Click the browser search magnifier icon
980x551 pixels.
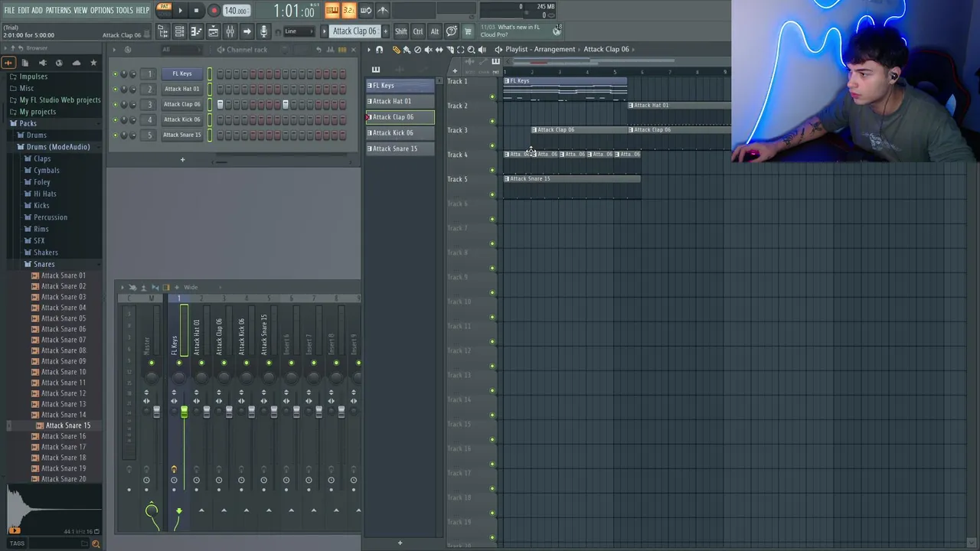click(96, 543)
